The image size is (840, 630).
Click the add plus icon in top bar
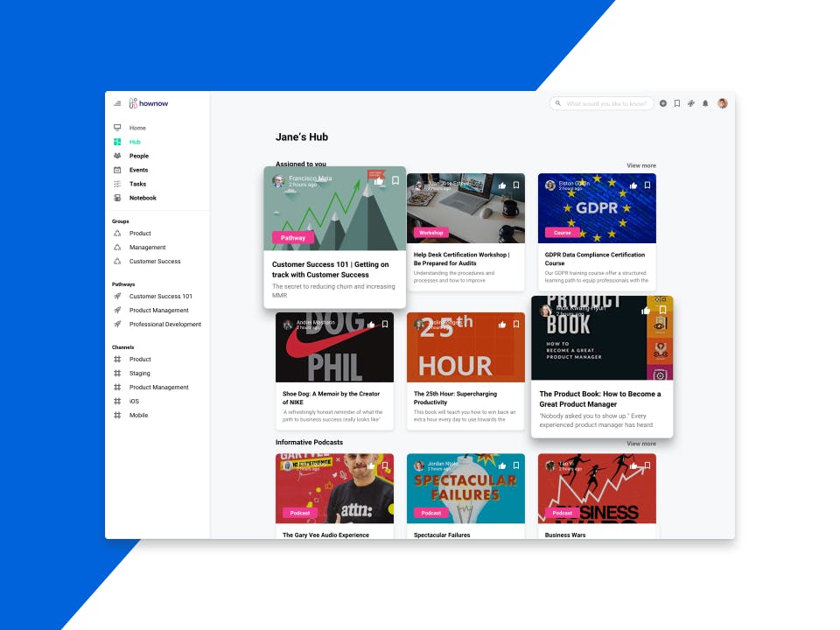[x=663, y=103]
